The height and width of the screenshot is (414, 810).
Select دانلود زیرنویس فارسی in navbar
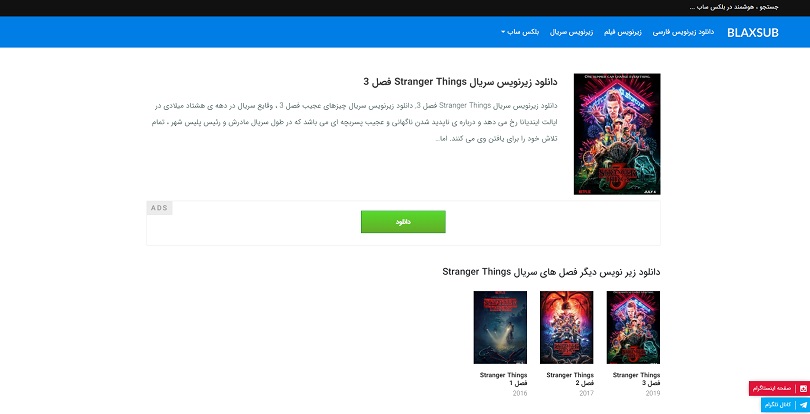coord(683,32)
